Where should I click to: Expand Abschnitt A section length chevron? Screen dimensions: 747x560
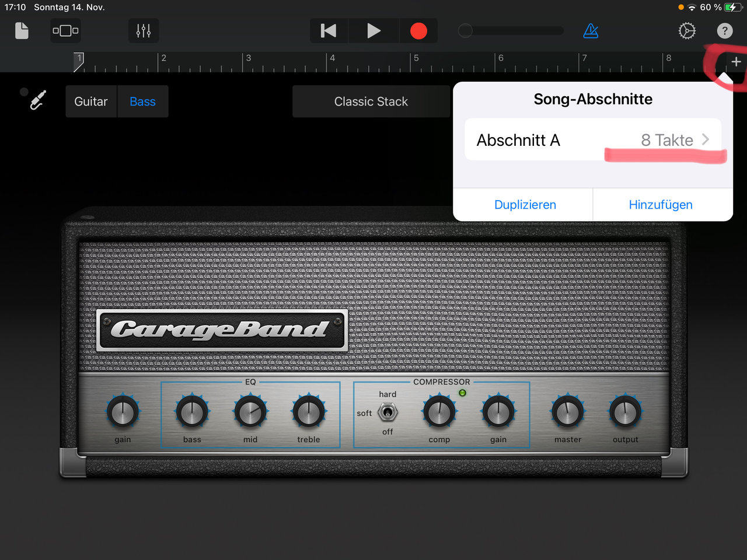click(x=705, y=139)
